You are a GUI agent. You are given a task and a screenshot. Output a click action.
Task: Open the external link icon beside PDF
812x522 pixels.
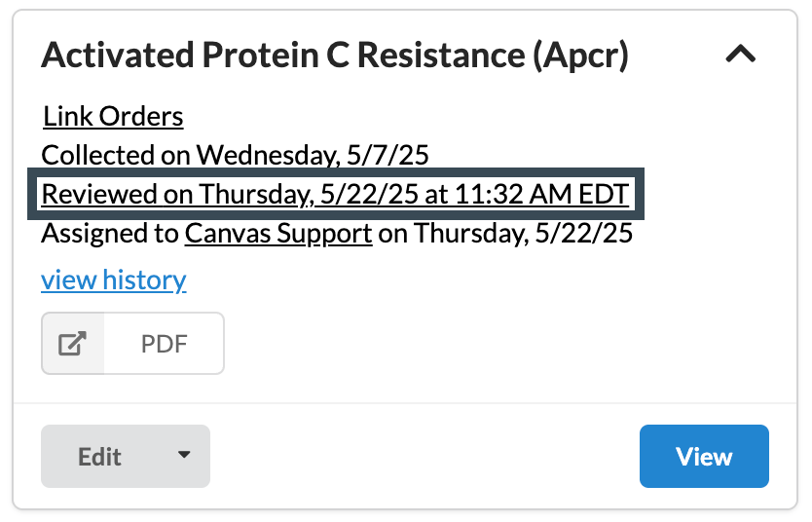[73, 344]
